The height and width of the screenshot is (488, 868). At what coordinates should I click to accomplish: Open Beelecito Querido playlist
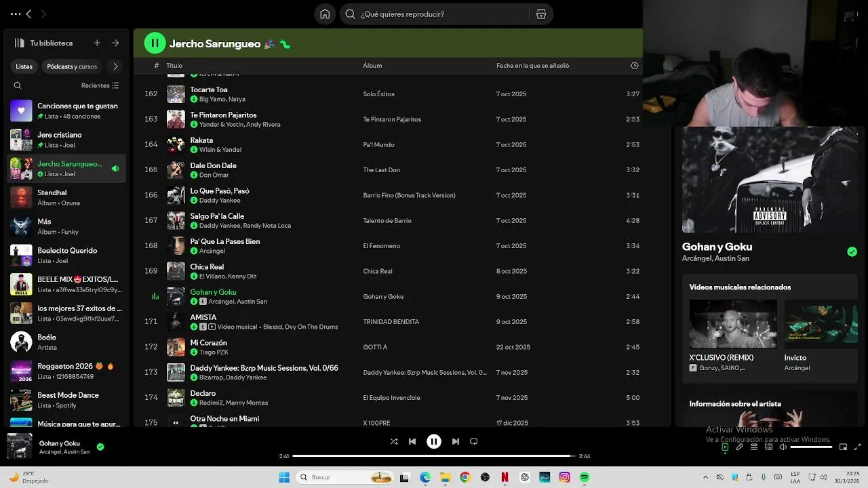pos(66,255)
